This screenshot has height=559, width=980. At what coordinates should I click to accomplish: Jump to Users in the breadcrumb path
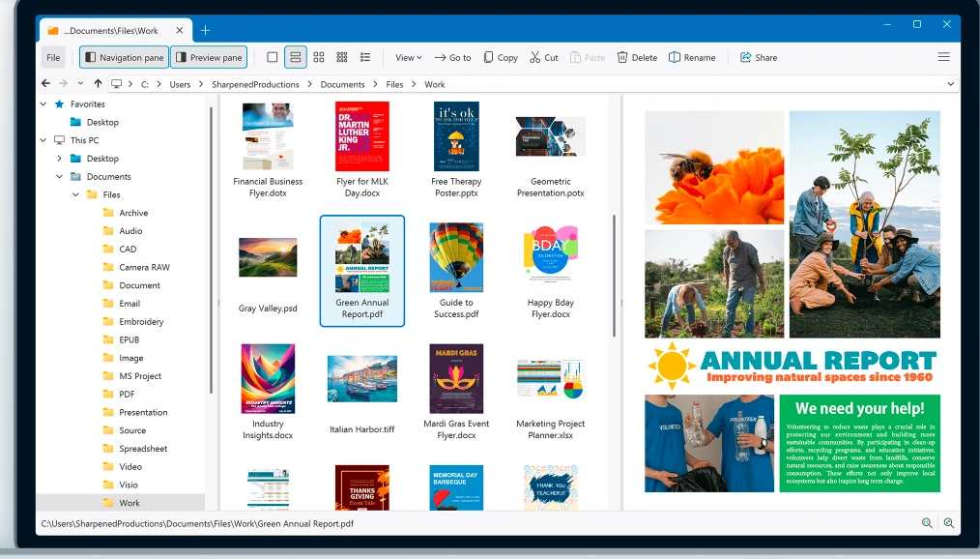[180, 84]
